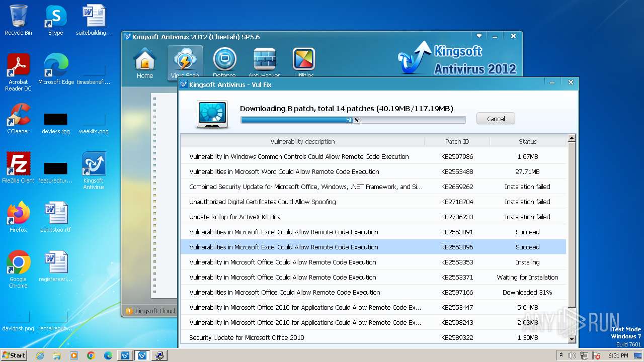Open Microsoft Edge desktop shortcut
Image resolution: width=644 pixels, height=362 pixels.
point(56,69)
